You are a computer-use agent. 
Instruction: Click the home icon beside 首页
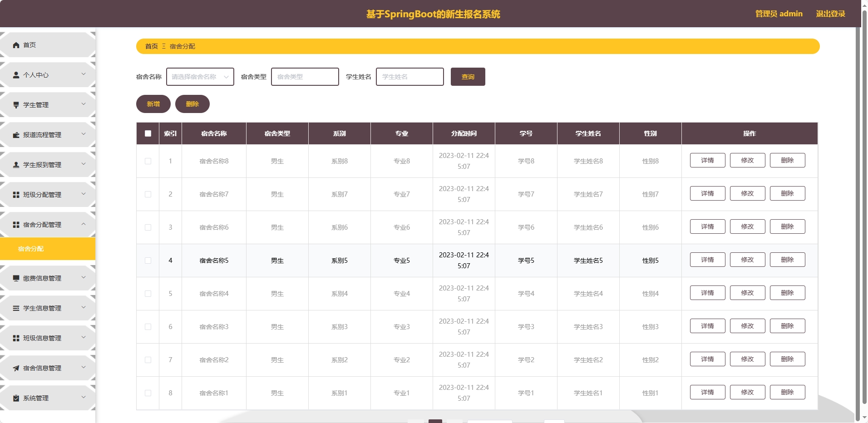click(16, 45)
